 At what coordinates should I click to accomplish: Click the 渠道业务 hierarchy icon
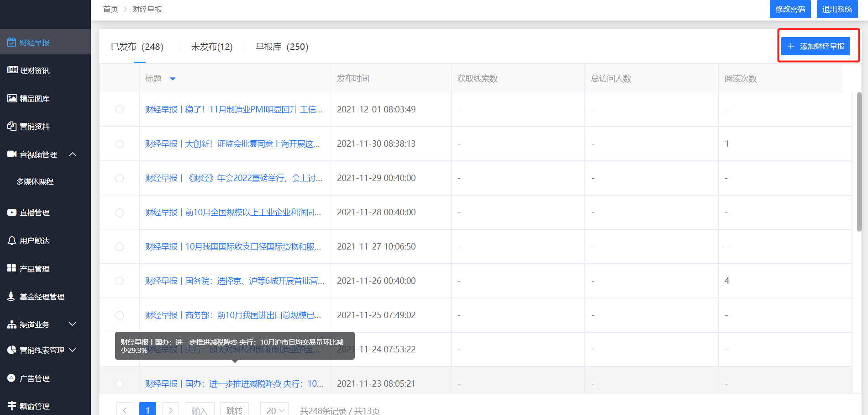coord(12,325)
